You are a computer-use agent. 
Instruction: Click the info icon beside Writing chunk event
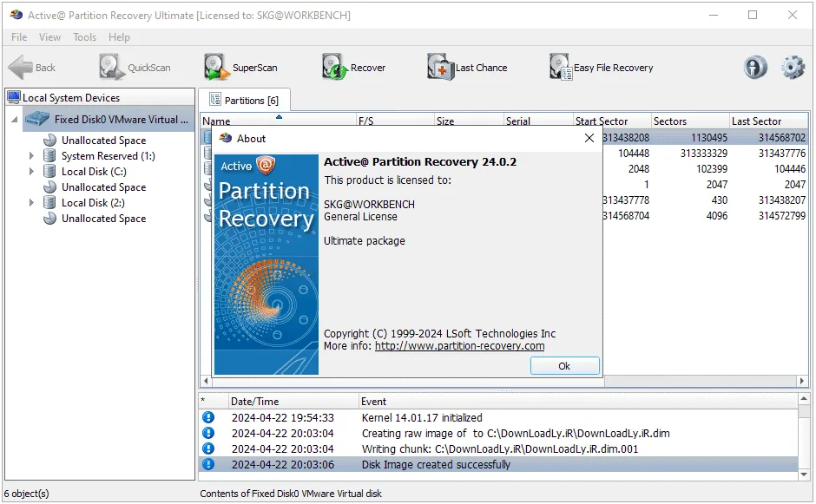pyautogui.click(x=208, y=448)
